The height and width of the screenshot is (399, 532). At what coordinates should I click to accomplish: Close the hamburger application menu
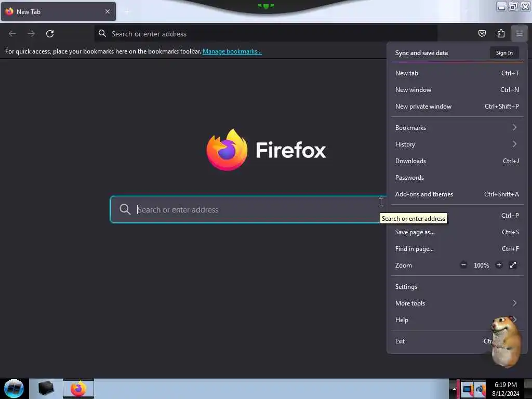(519, 33)
